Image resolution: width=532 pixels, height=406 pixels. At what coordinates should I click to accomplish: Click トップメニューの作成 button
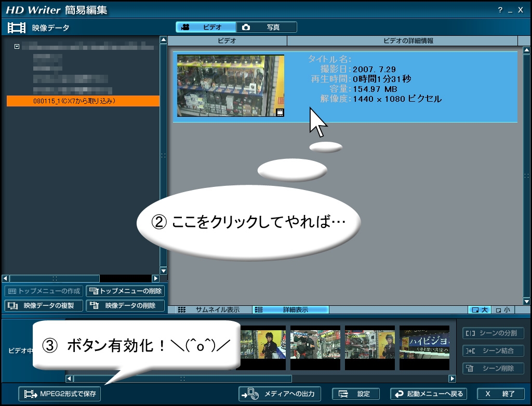click(x=44, y=291)
